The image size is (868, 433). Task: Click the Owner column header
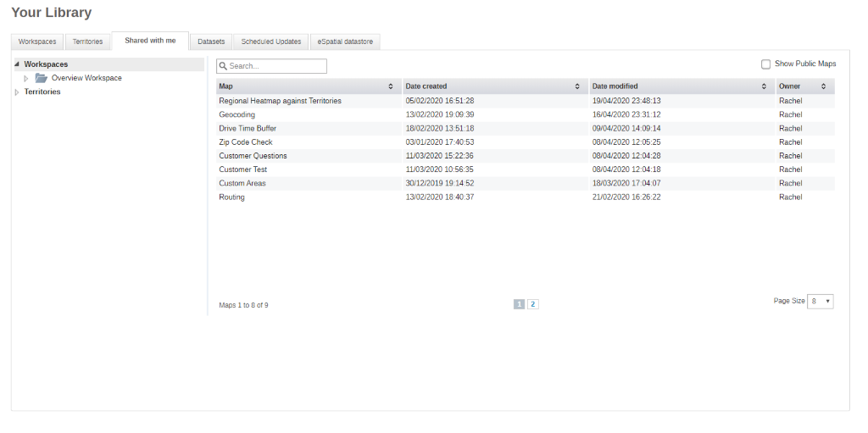coord(805,86)
